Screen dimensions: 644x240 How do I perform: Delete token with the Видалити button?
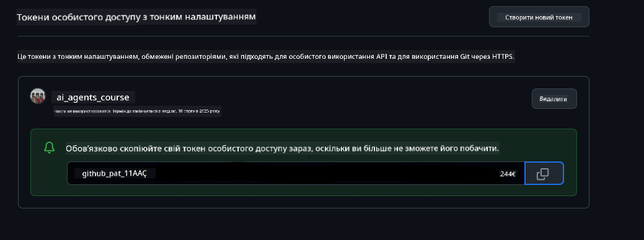tap(554, 99)
